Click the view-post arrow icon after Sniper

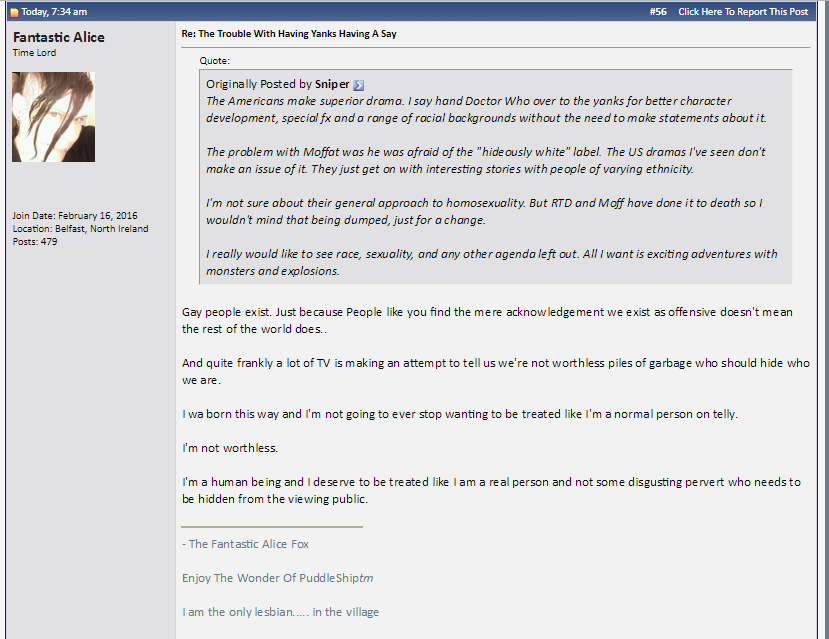coord(358,85)
